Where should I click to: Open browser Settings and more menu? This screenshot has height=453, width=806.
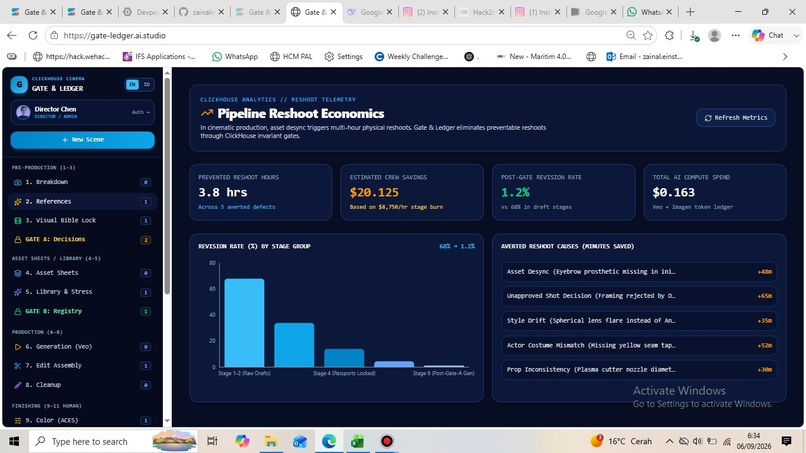(x=736, y=35)
